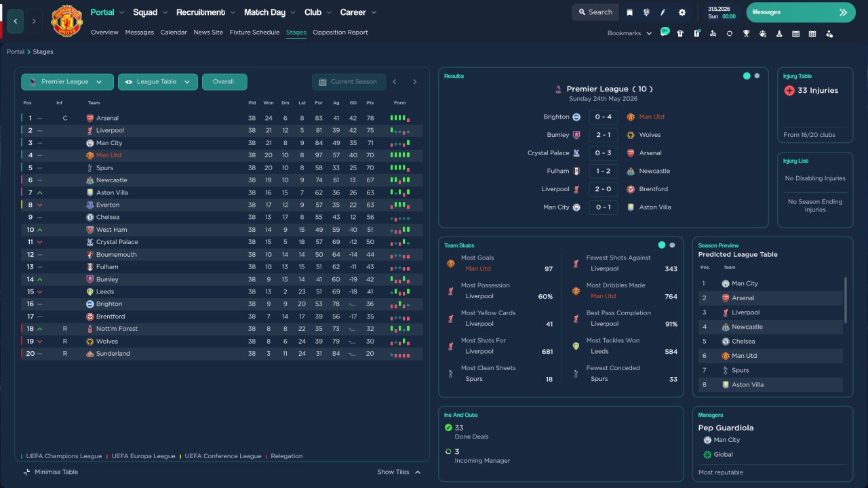Screen dimensions: 868x488
Task: Switch to the News Site tab
Action: click(x=208, y=33)
